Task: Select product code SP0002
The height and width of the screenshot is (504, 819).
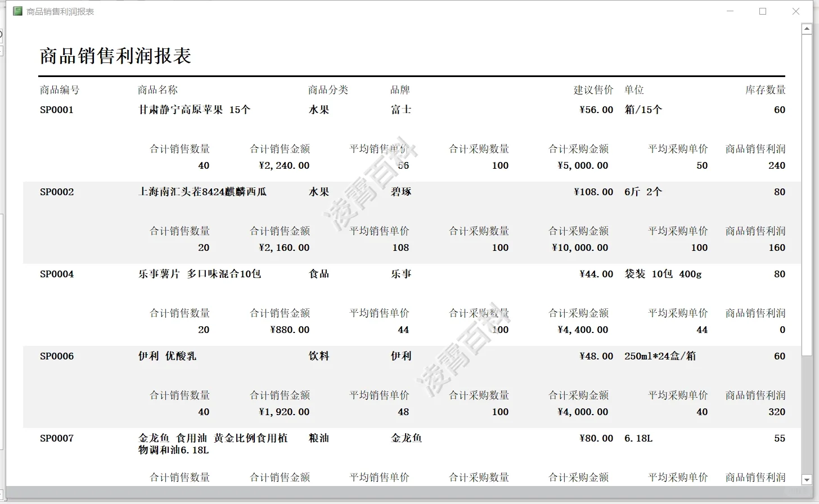Action: (56, 192)
